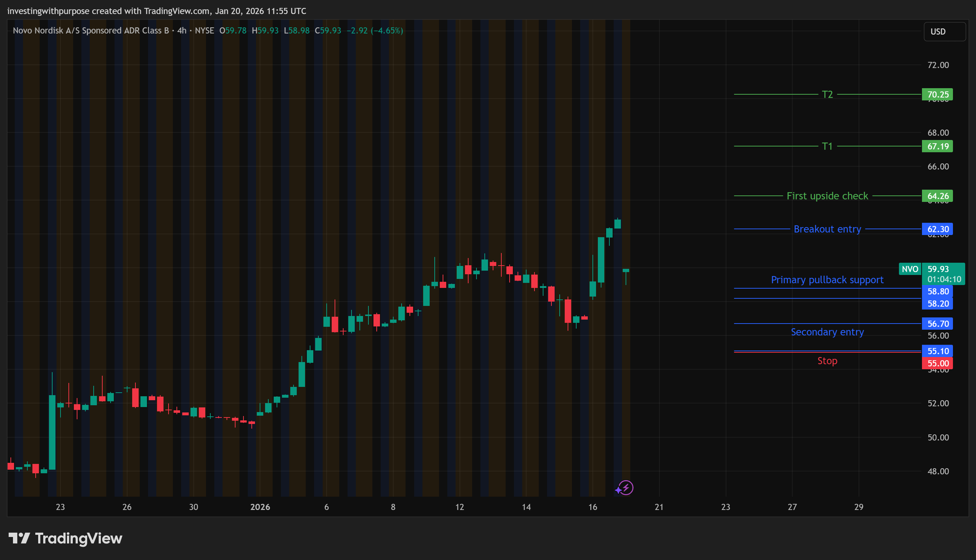Select the Breakout entry line label
This screenshot has width=976, height=560.
pyautogui.click(x=827, y=229)
